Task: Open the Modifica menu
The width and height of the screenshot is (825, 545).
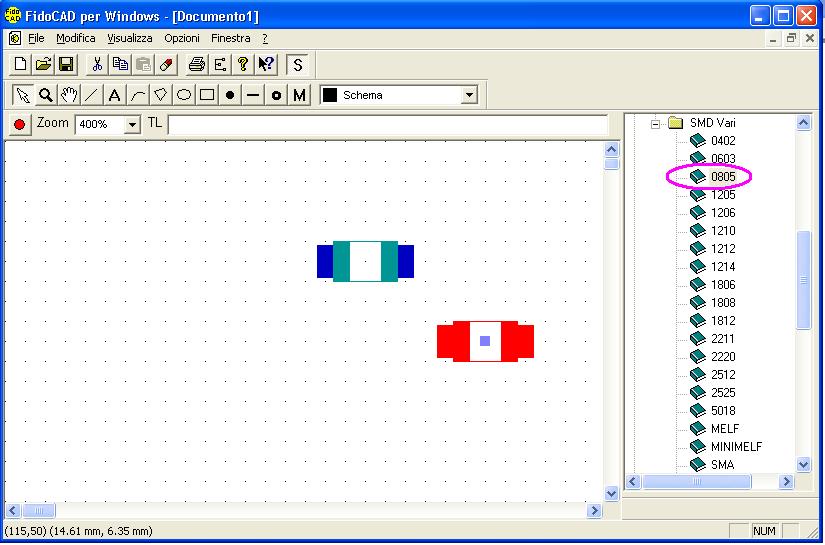Action: tap(76, 38)
